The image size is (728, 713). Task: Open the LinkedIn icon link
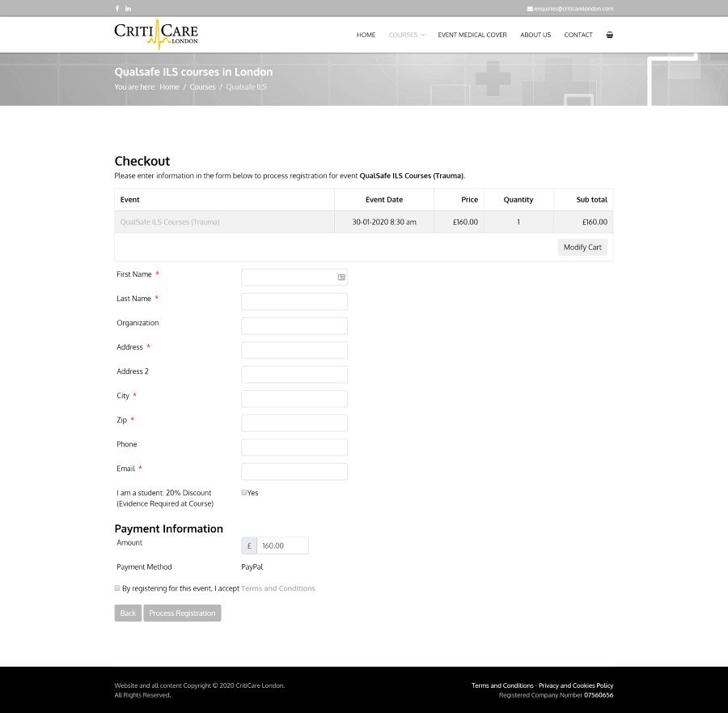129,8
